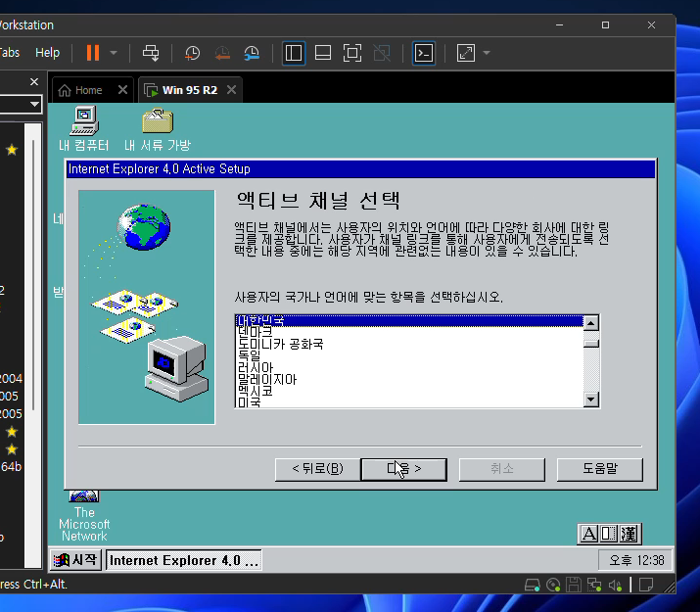700x612 pixels.
Task: Show the console view
Action: [x=424, y=53]
